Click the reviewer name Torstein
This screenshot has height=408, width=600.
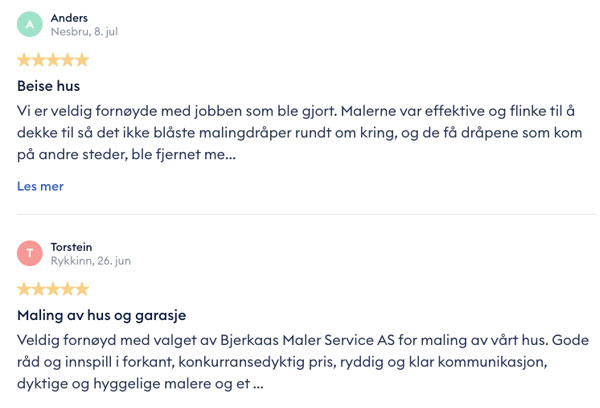73,246
